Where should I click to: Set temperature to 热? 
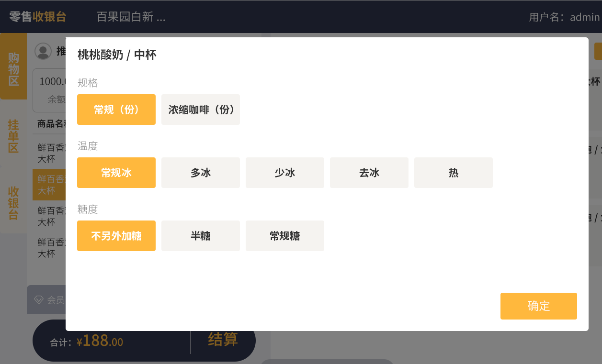pos(454,173)
